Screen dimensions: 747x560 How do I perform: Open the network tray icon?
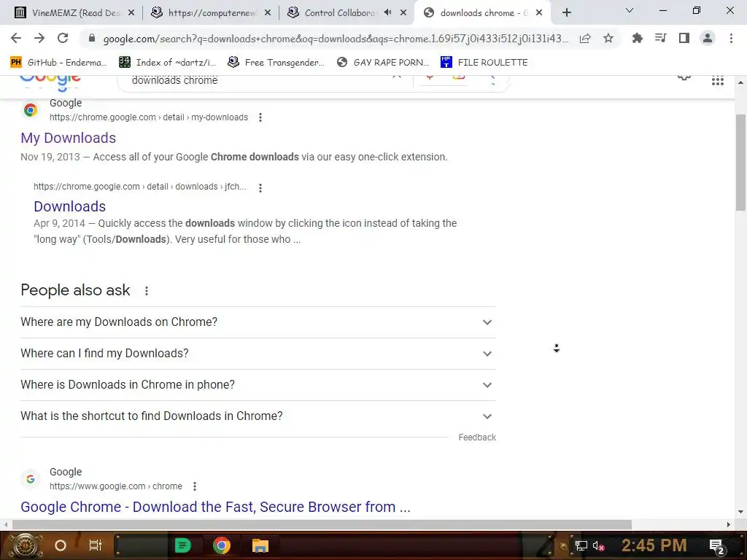[x=581, y=545]
